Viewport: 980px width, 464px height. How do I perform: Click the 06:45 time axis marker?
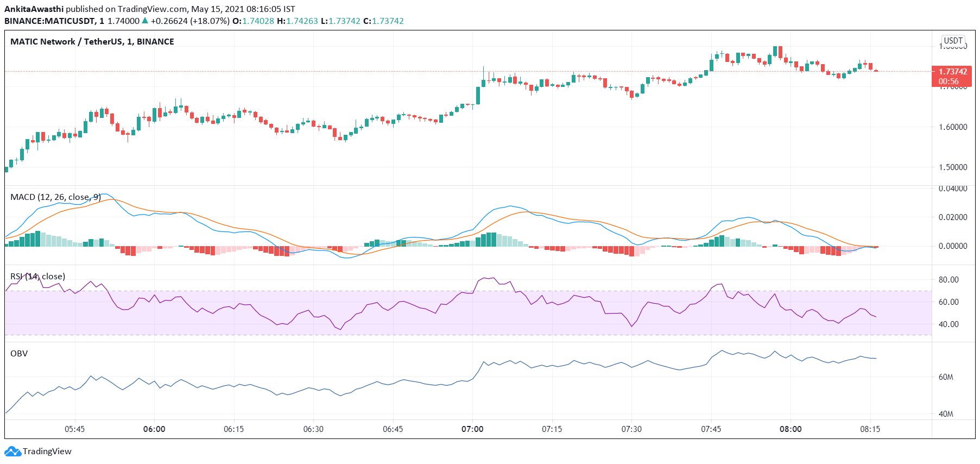coord(393,429)
